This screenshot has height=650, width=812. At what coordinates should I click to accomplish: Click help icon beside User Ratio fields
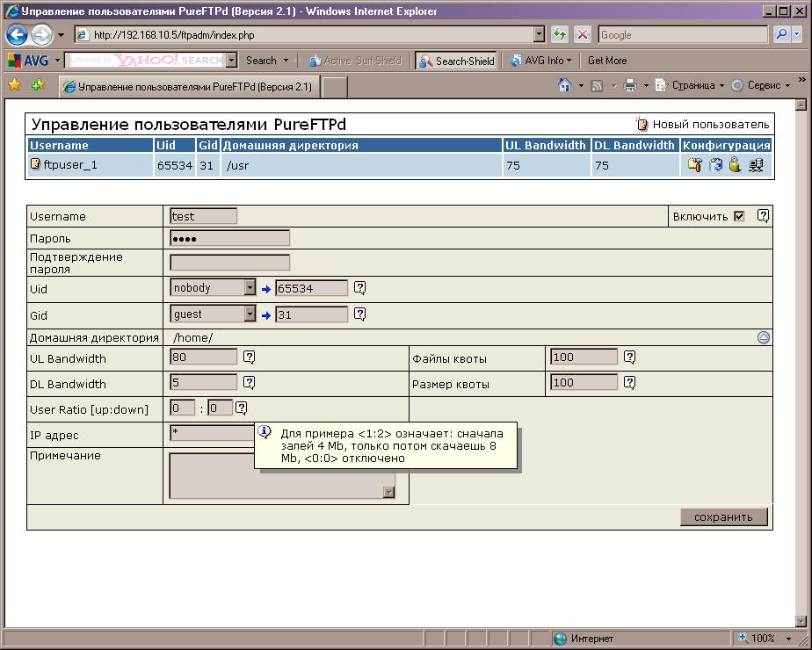click(x=241, y=408)
